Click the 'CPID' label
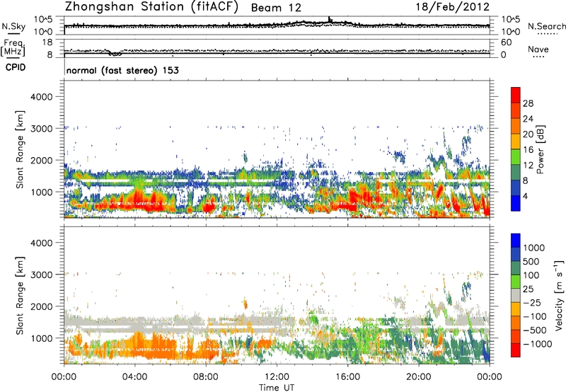Image resolution: width=566 pixels, height=392 pixels. 16,67
